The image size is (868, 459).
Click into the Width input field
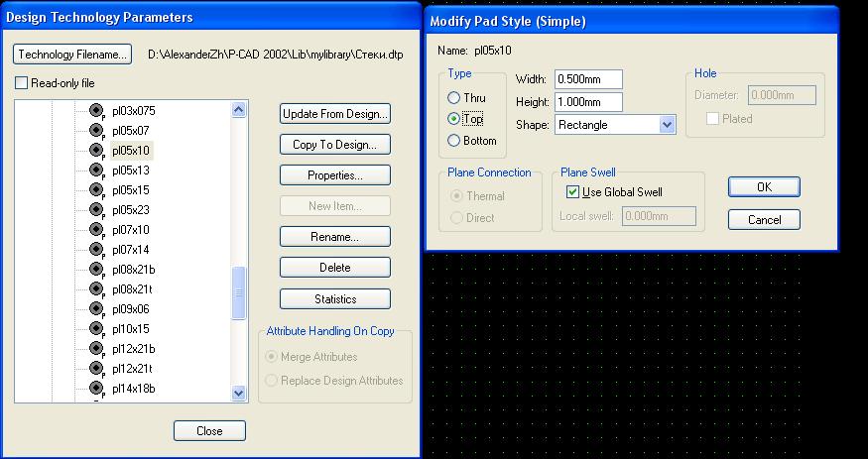(588, 79)
